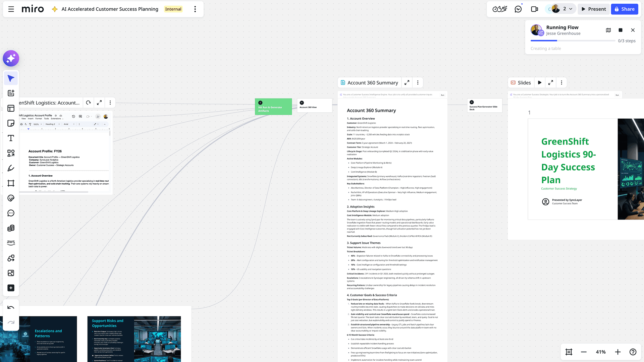This screenshot has width=644, height=362.
Task: Open templates panel in left toolbar
Action: (11, 108)
